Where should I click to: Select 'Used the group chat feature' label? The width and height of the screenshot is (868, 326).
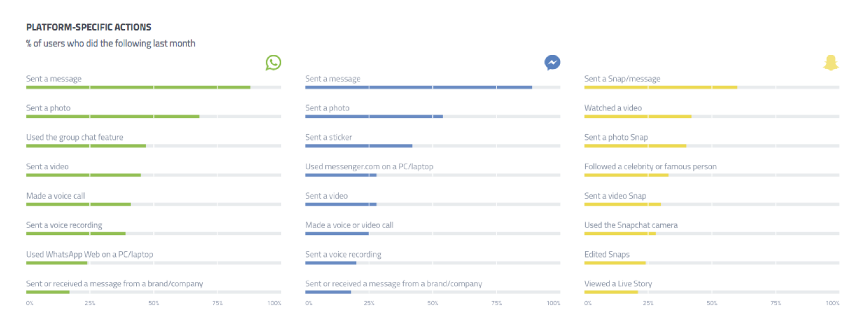75,137
